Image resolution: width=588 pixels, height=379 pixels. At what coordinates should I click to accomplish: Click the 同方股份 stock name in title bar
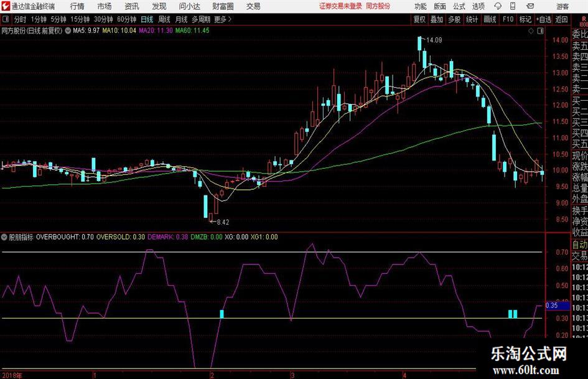pyautogui.click(x=378, y=6)
